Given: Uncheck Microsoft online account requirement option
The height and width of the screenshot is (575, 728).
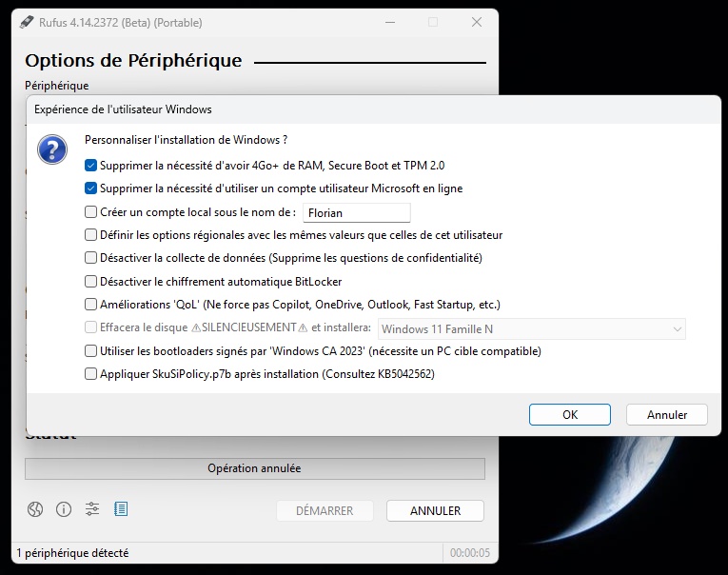Looking at the screenshot, I should [91, 188].
